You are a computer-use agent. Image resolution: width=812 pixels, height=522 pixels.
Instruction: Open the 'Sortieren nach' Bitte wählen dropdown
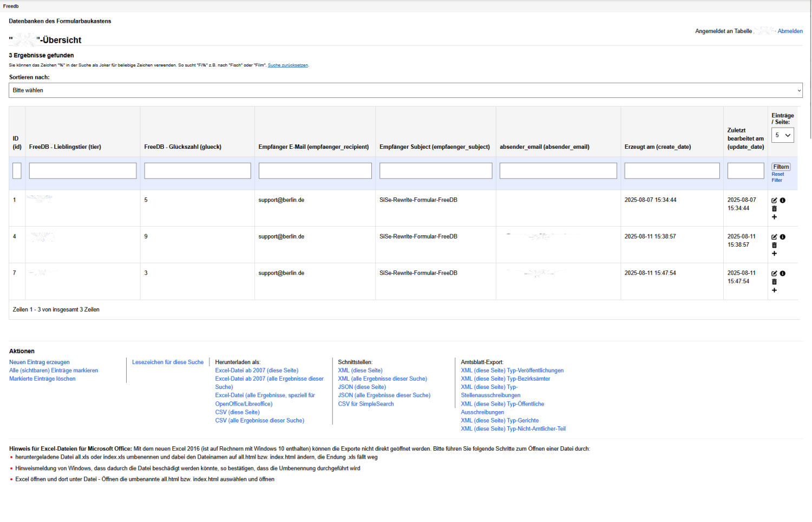point(405,90)
